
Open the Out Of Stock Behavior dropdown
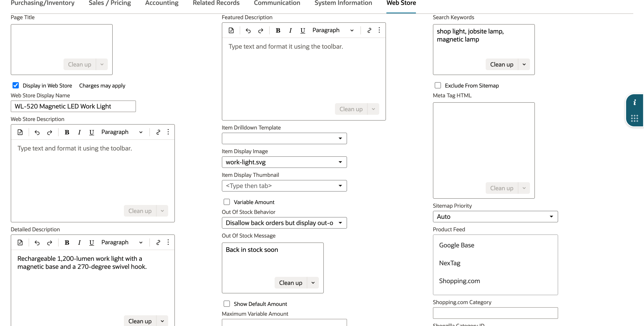284,223
